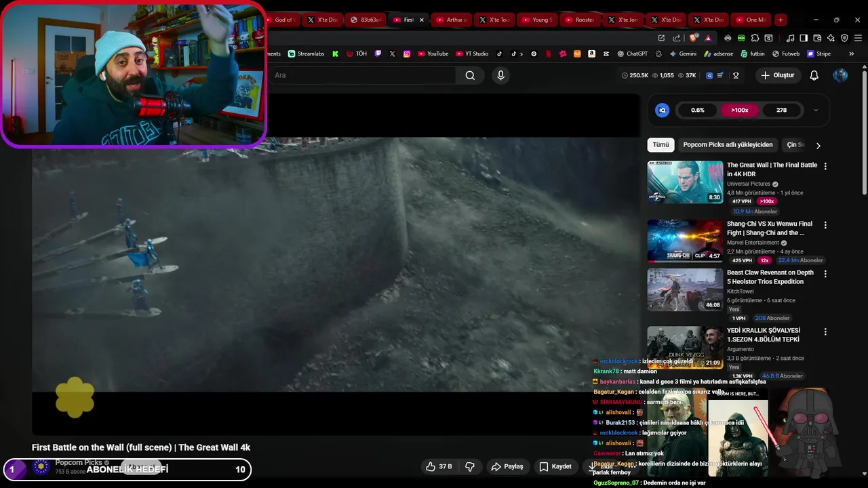The width and height of the screenshot is (868, 488).
Task: Open the YT Studio bookmark
Action: (x=472, y=54)
